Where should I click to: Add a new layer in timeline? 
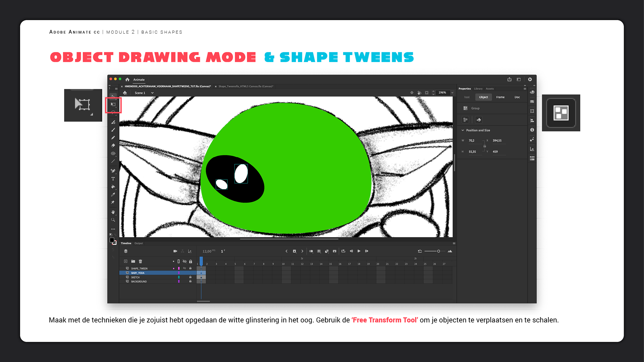pyautogui.click(x=125, y=261)
